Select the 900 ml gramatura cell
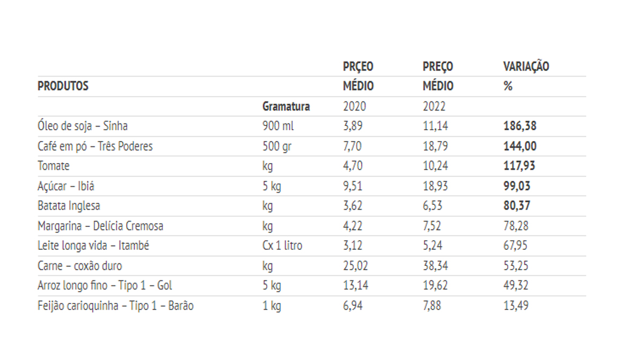 point(278,126)
